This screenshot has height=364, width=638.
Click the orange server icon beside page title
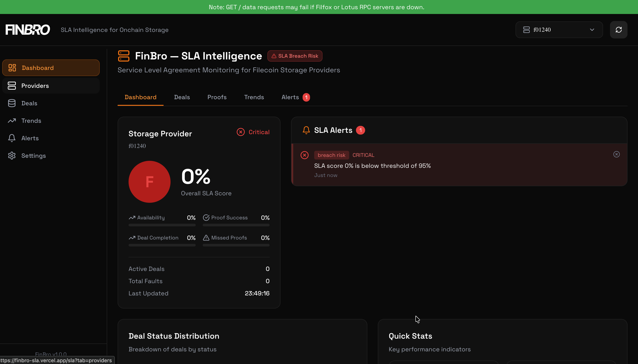coord(124,56)
